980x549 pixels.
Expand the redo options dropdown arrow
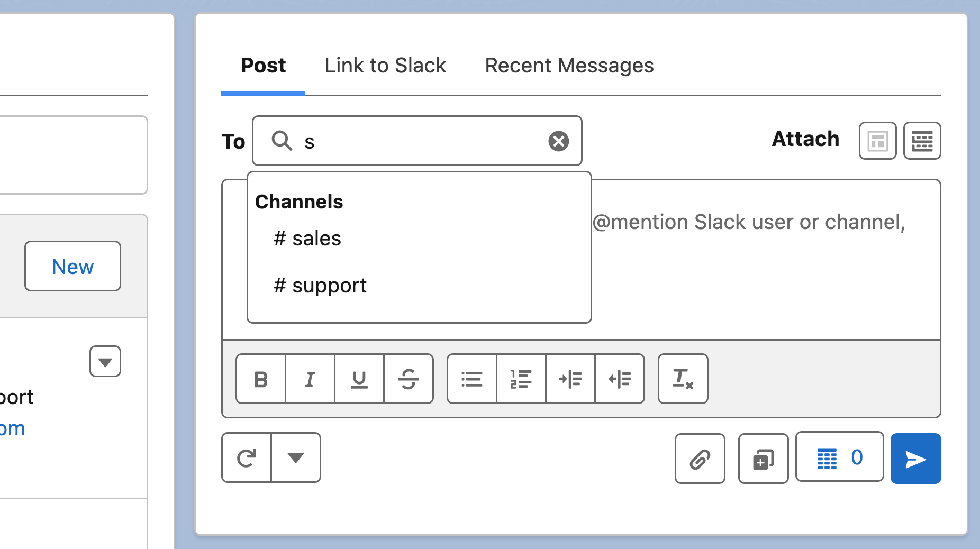tap(296, 458)
